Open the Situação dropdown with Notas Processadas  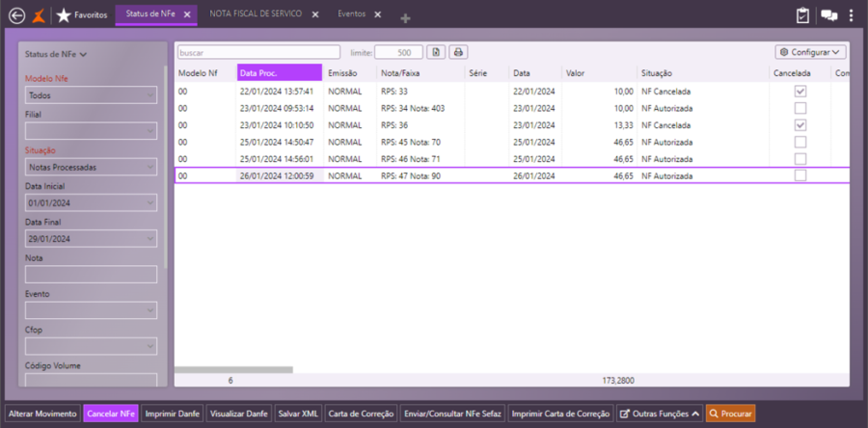pyautogui.click(x=92, y=167)
